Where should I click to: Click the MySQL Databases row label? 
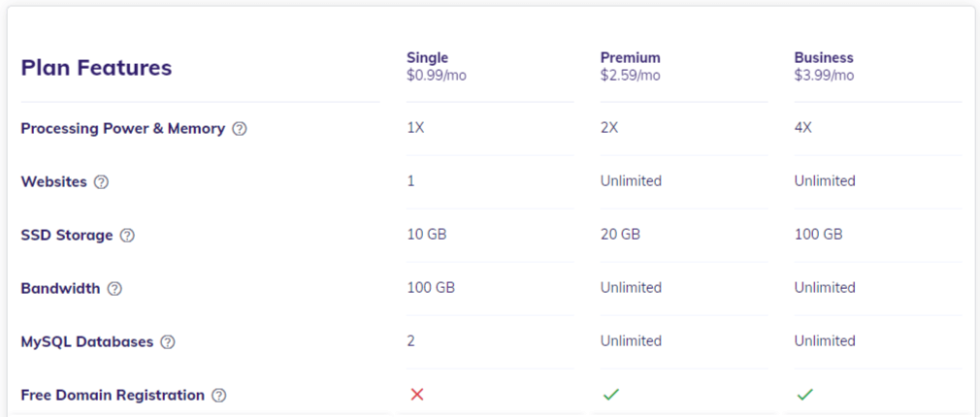pyautogui.click(x=87, y=342)
